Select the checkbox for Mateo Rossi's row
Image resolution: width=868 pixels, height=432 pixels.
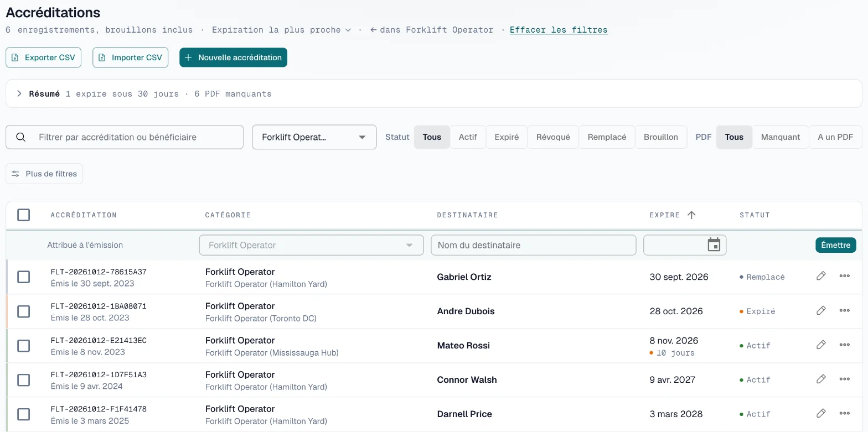click(23, 345)
